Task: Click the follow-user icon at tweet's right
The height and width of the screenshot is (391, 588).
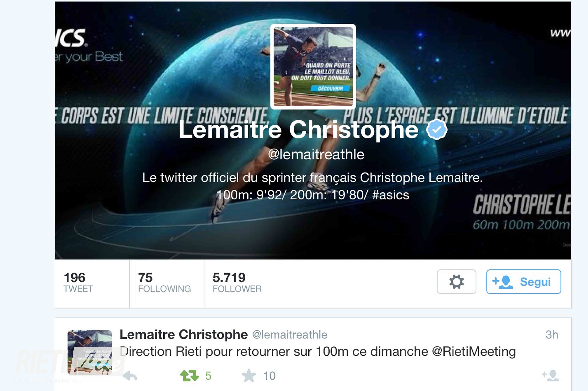Action: pos(550,376)
